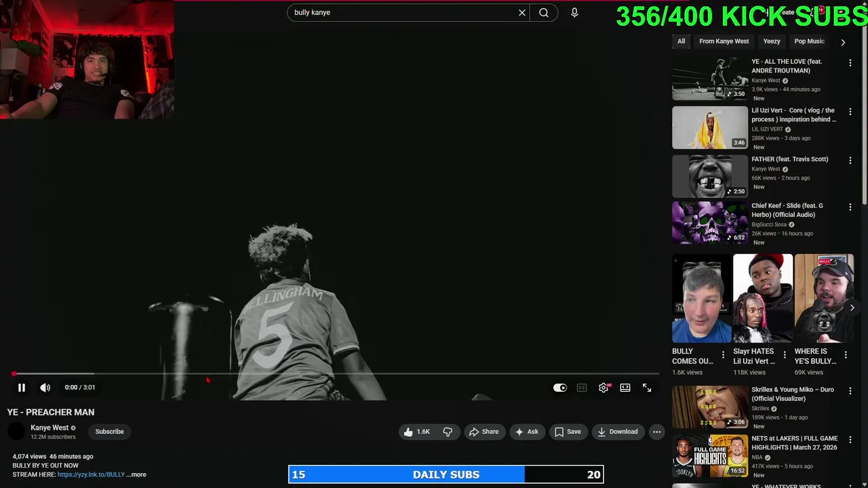Open options for ALL THE LOVE video
Viewport: 868px width, 488px height.
point(850,62)
